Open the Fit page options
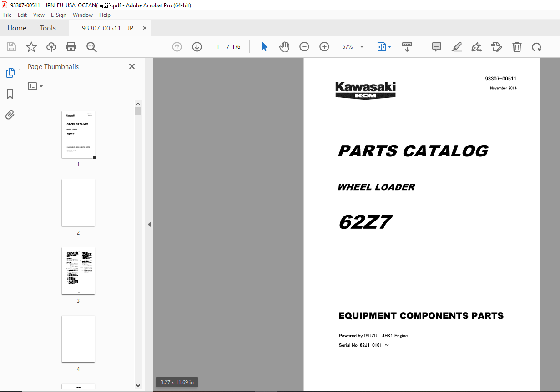Viewport: 560px width, 392px height. coord(381,47)
